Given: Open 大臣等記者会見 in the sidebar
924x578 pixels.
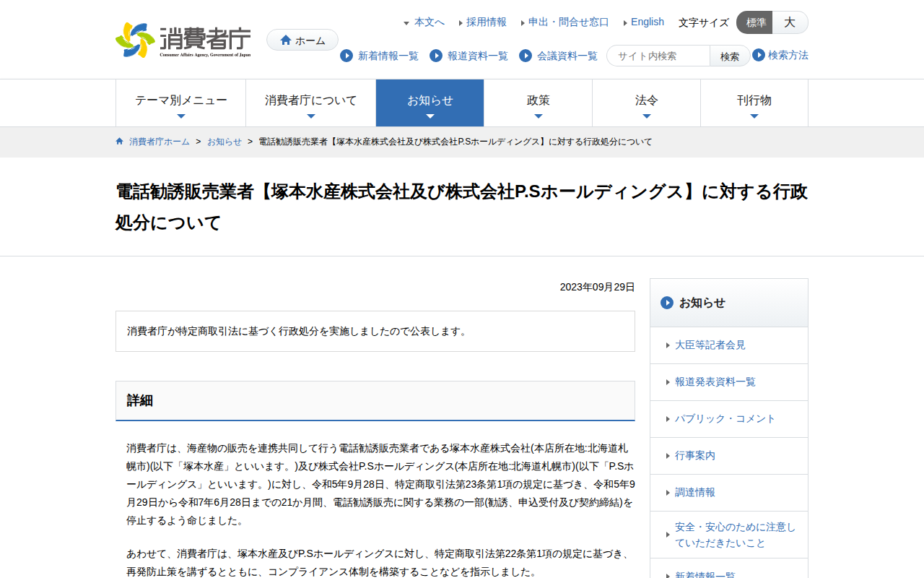Looking at the screenshot, I should pyautogui.click(x=729, y=345).
